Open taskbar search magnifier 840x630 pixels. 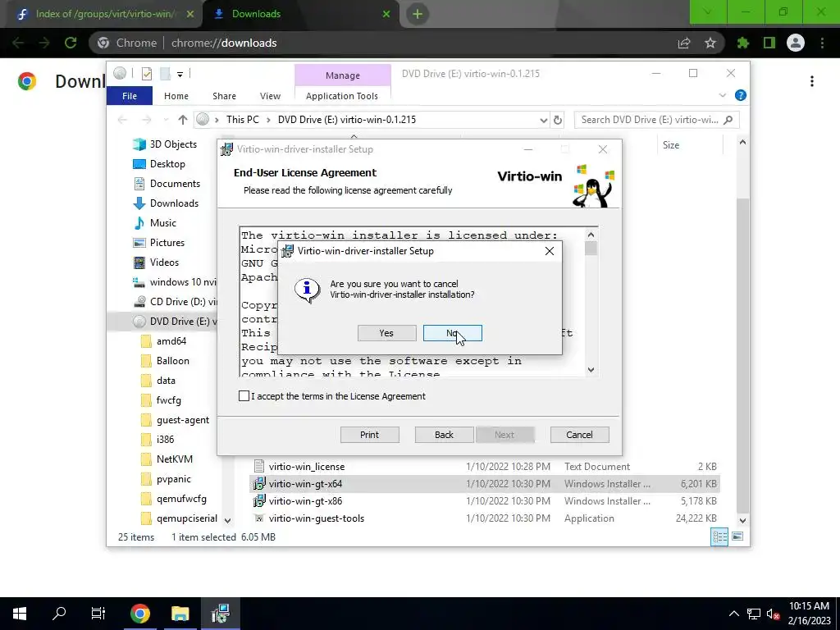(59, 614)
